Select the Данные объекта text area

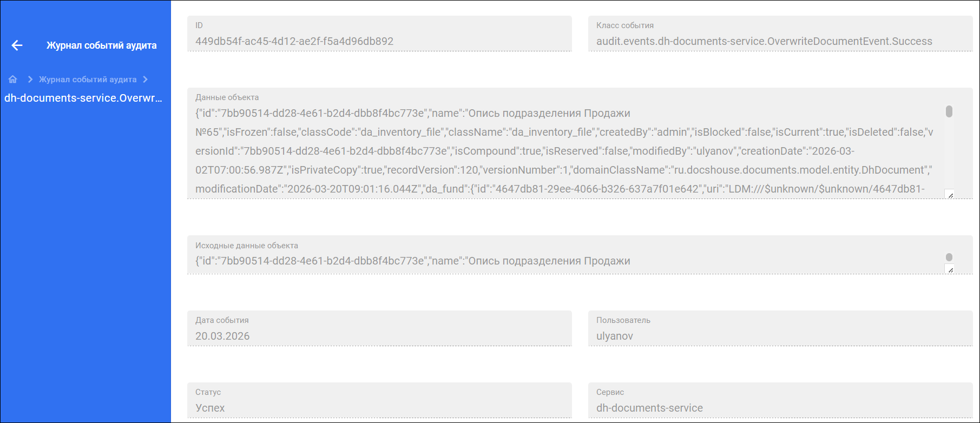point(580,143)
